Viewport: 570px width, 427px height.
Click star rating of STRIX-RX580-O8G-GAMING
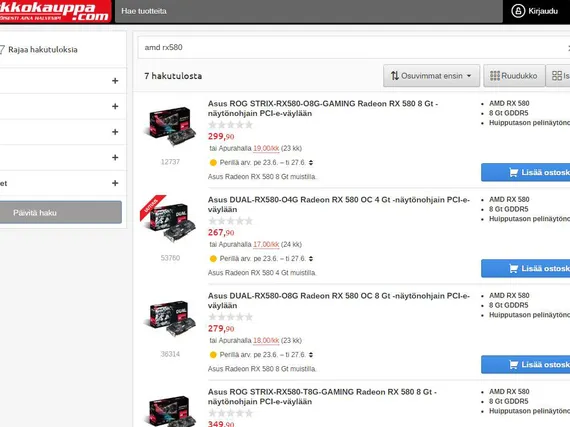coord(230,125)
